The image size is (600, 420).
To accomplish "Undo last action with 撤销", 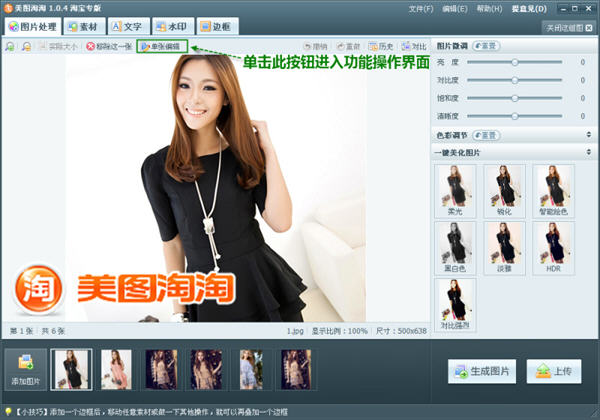I will tap(315, 46).
